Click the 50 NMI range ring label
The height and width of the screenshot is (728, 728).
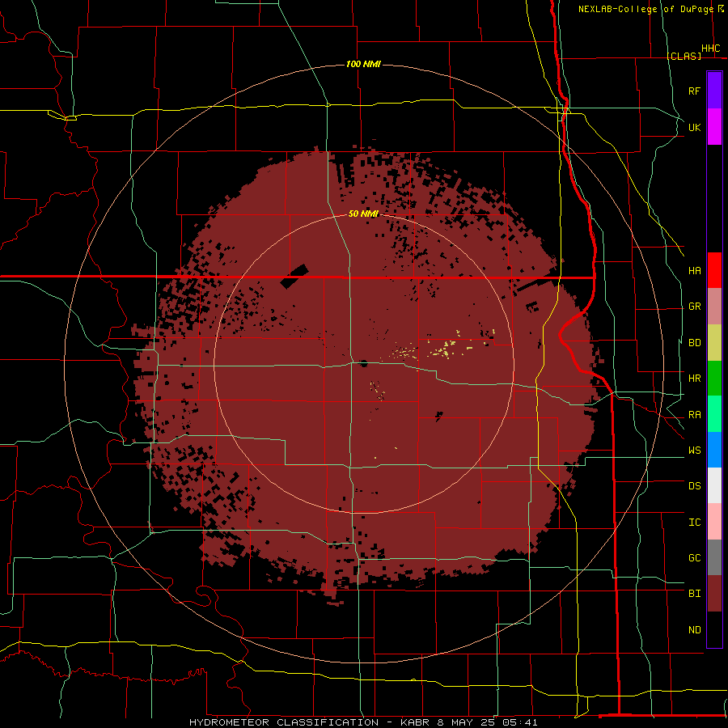(x=363, y=214)
